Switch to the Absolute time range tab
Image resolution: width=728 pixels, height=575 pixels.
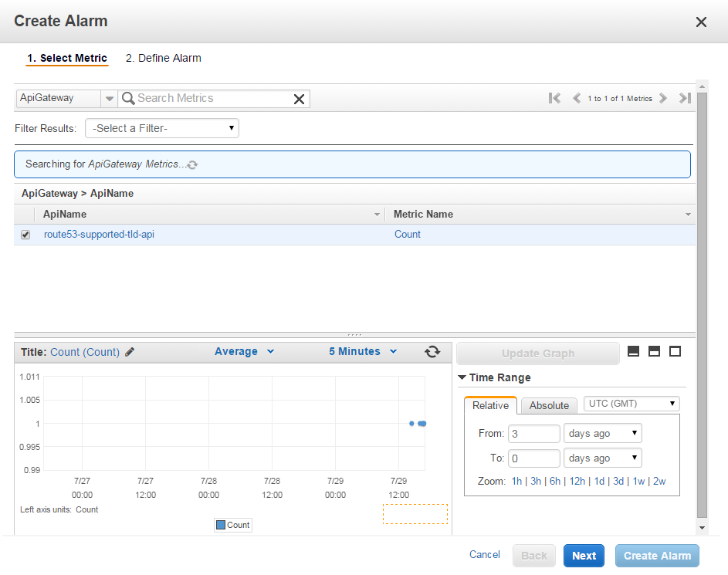coord(549,405)
